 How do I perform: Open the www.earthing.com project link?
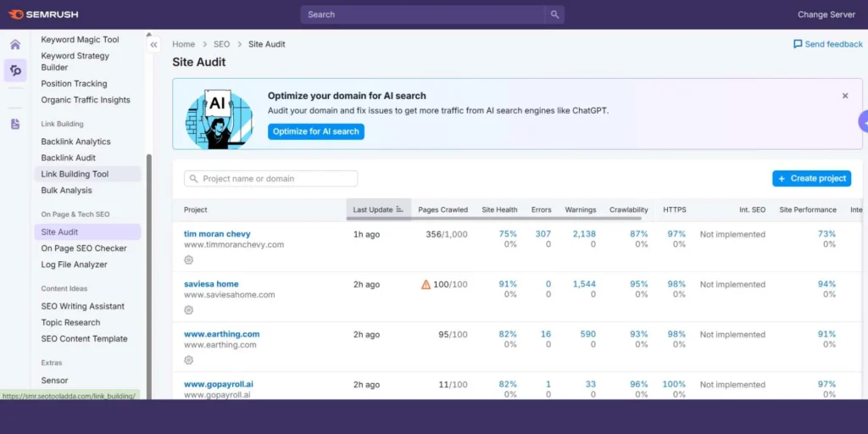click(x=221, y=334)
